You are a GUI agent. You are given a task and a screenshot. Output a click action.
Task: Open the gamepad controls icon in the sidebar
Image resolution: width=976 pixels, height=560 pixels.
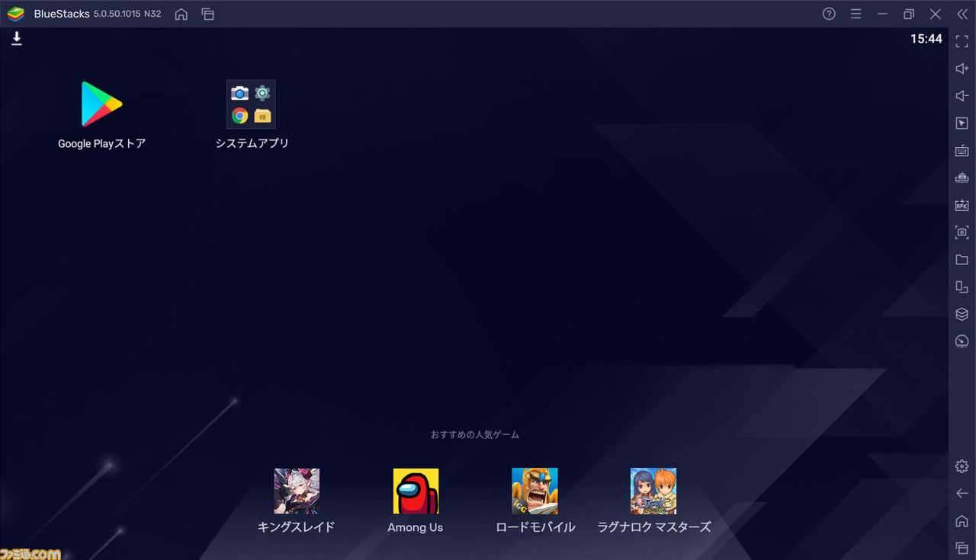click(962, 178)
